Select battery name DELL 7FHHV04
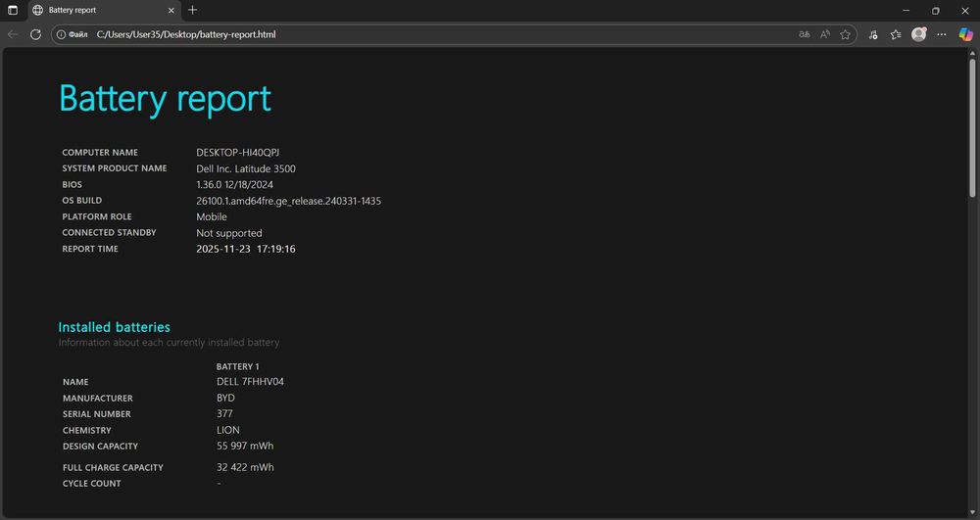The width and height of the screenshot is (980, 520). 250,381
